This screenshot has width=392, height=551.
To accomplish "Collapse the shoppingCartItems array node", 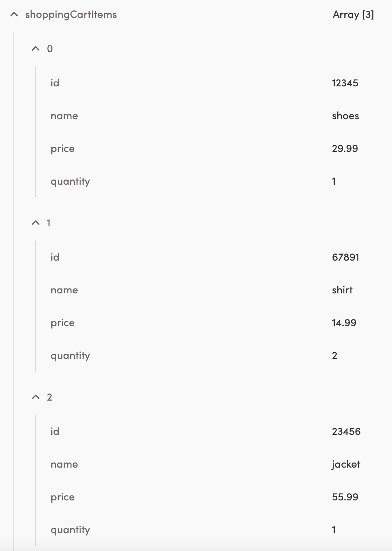I will point(14,15).
